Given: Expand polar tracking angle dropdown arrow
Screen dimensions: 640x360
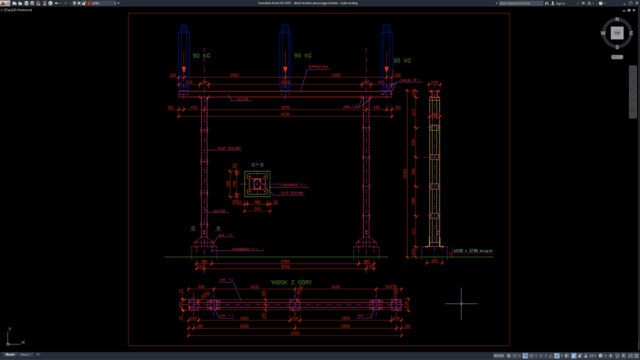Looking at the screenshot, I should pos(536,356).
